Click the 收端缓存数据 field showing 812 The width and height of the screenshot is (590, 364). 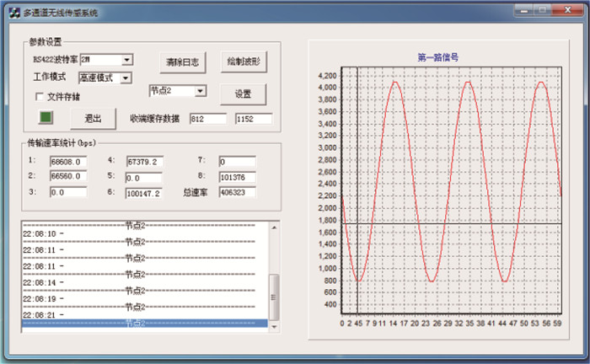[x=207, y=119]
